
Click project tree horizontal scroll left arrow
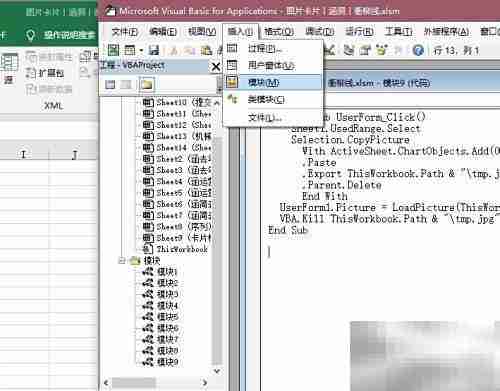(106, 383)
